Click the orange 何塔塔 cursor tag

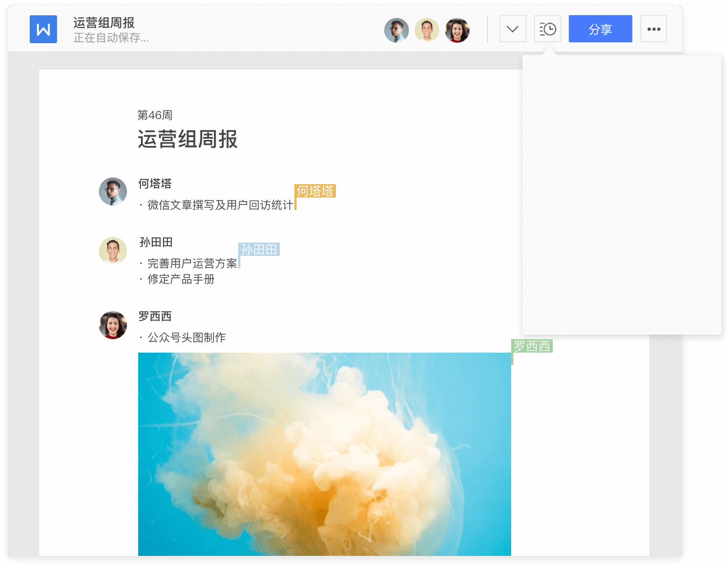click(315, 191)
